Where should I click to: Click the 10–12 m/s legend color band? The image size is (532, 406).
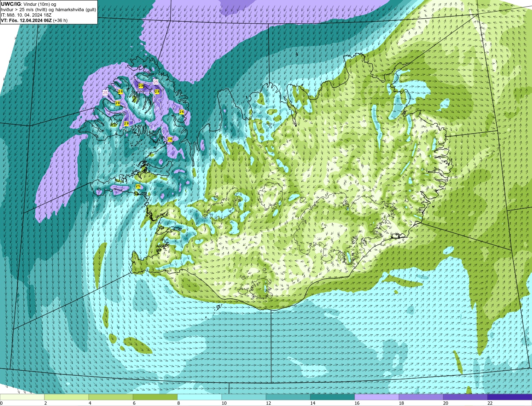pyautogui.click(x=244, y=397)
